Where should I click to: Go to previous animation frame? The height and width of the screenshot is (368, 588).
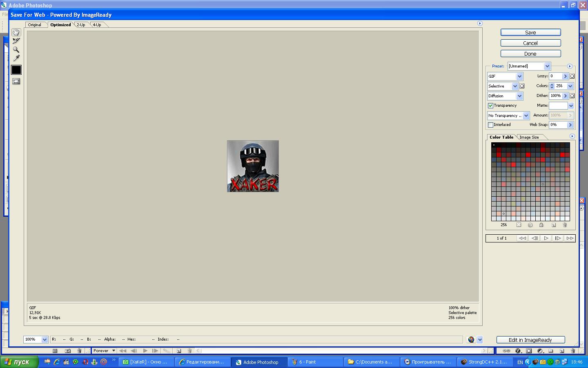click(535, 238)
